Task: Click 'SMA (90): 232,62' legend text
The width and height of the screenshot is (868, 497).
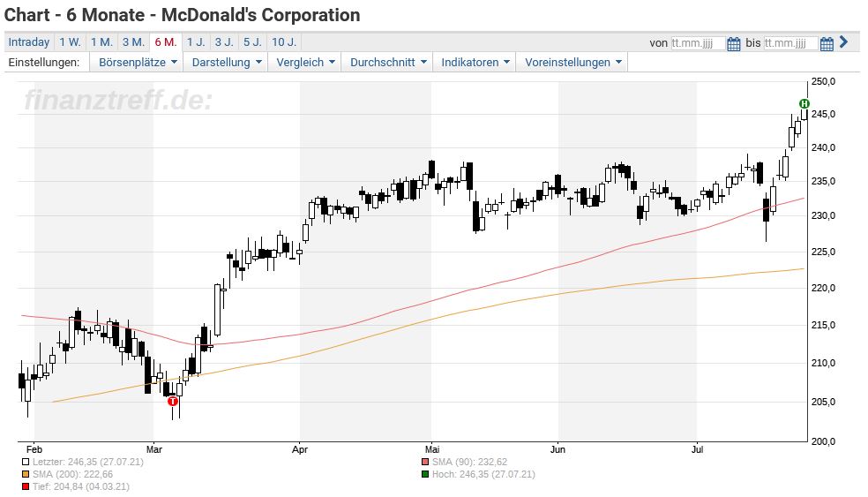Action: [469, 462]
